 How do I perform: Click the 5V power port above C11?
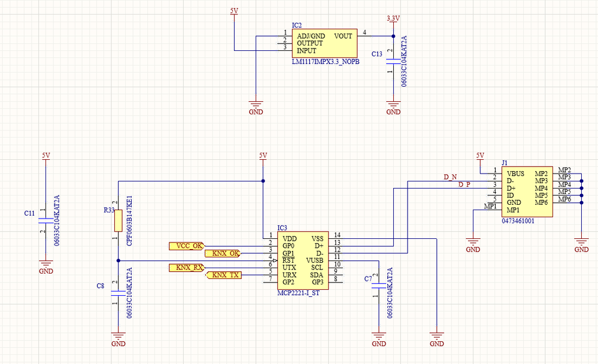pos(45,158)
